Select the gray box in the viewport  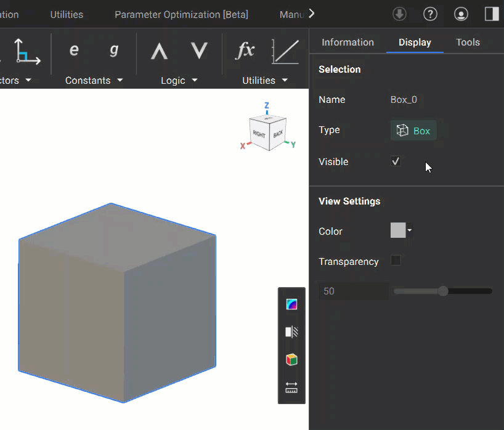coord(117,302)
